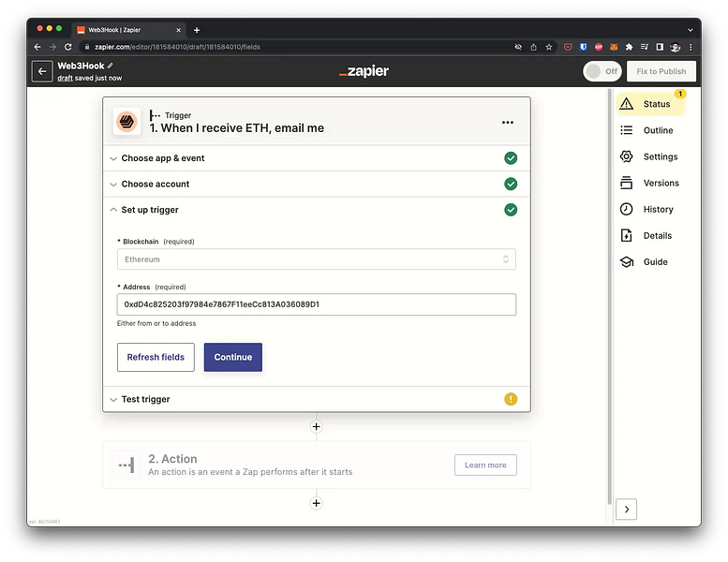Click the Versions stack icon
Image resolution: width=728 pixels, height=562 pixels.
click(626, 183)
